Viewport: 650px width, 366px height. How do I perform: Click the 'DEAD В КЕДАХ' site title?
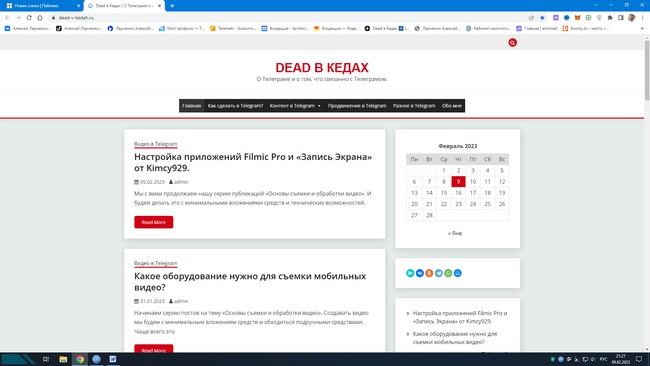322,68
